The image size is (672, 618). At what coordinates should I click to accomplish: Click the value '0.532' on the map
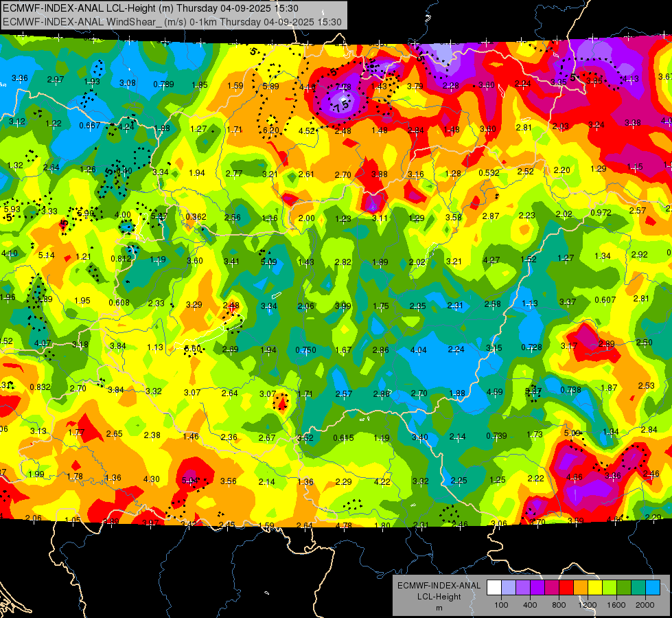click(x=489, y=173)
